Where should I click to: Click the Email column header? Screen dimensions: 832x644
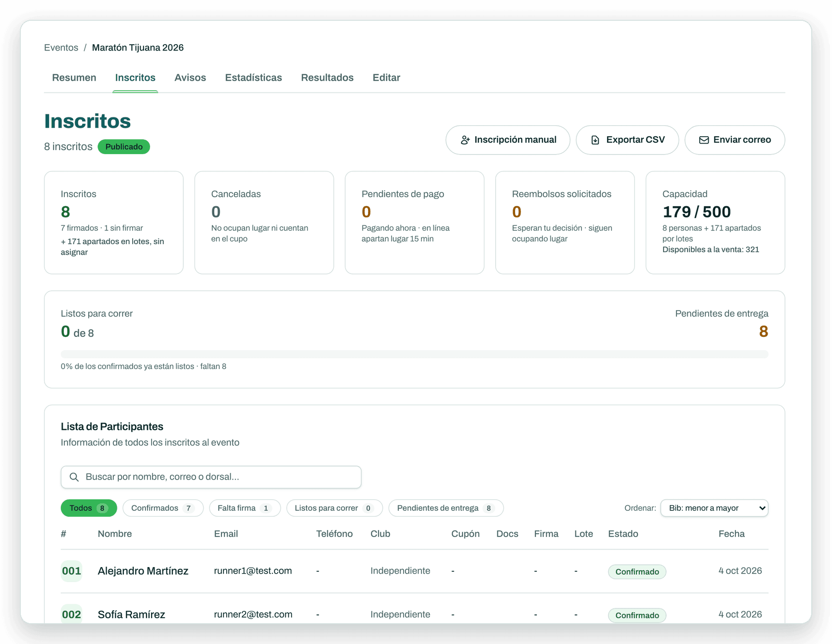pos(226,534)
